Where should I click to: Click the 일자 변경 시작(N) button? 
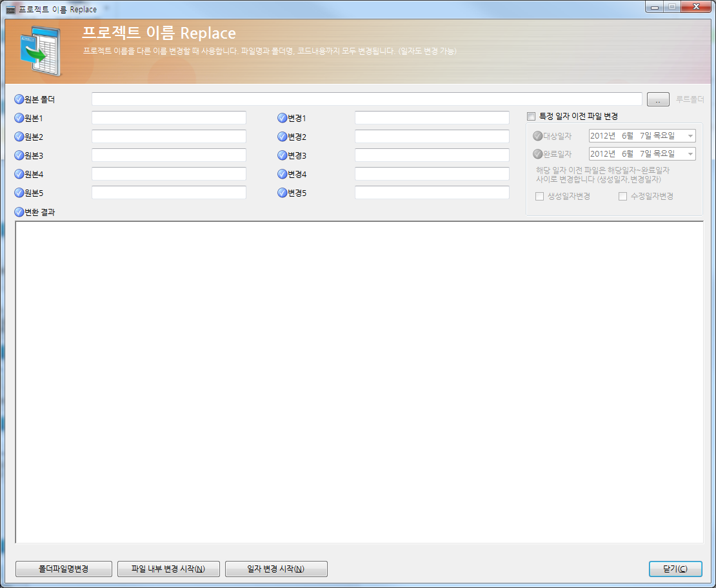(x=276, y=569)
